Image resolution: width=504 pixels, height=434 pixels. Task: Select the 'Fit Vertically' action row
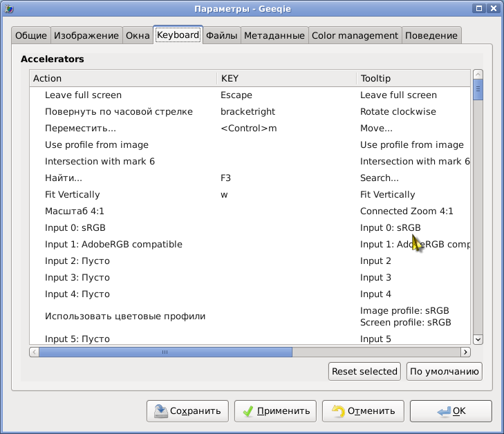(250, 195)
